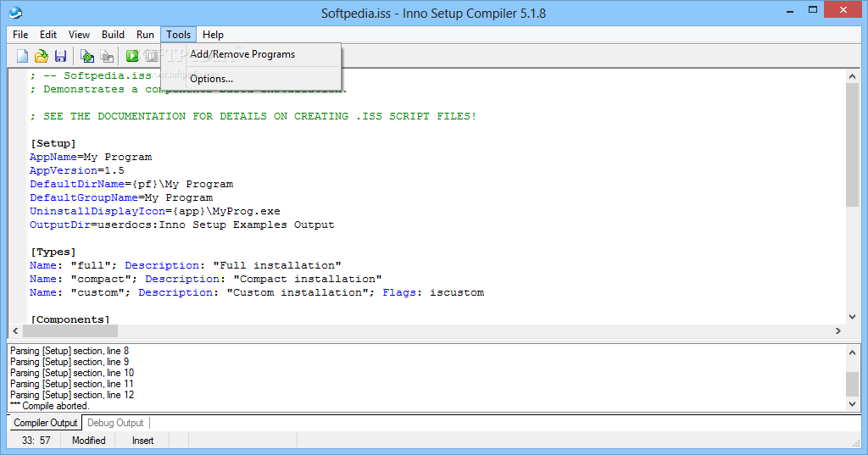Click the "-- Softpedia.iss" comment line
The width and height of the screenshot is (868, 455).
coord(91,75)
